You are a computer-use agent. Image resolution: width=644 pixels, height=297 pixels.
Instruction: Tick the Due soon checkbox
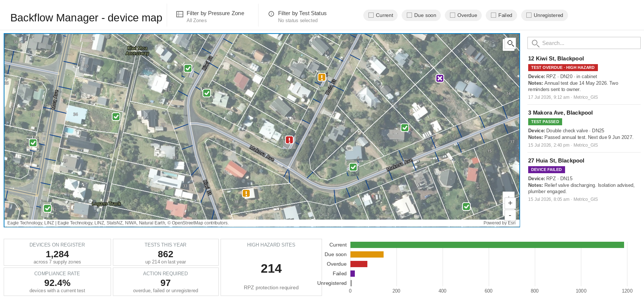coord(409,15)
